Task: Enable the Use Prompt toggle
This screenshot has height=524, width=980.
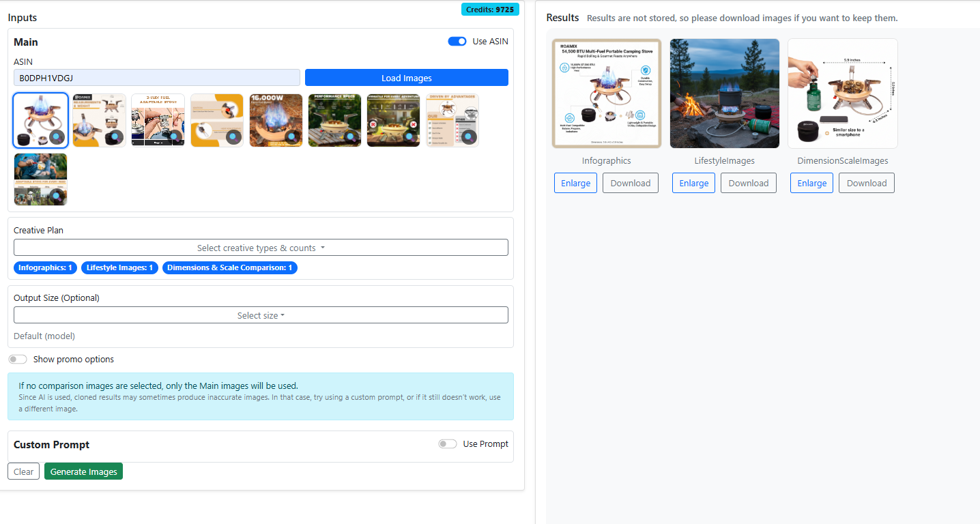Action: [448, 444]
